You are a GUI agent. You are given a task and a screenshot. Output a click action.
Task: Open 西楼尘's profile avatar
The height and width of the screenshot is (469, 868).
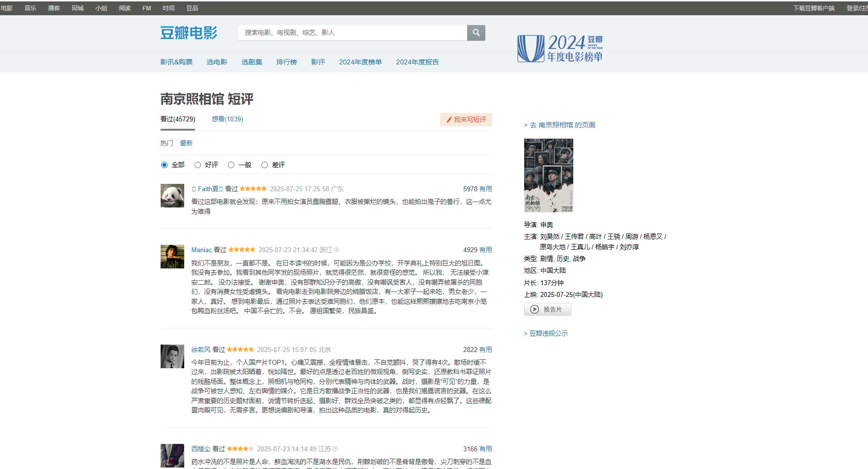tap(172, 456)
